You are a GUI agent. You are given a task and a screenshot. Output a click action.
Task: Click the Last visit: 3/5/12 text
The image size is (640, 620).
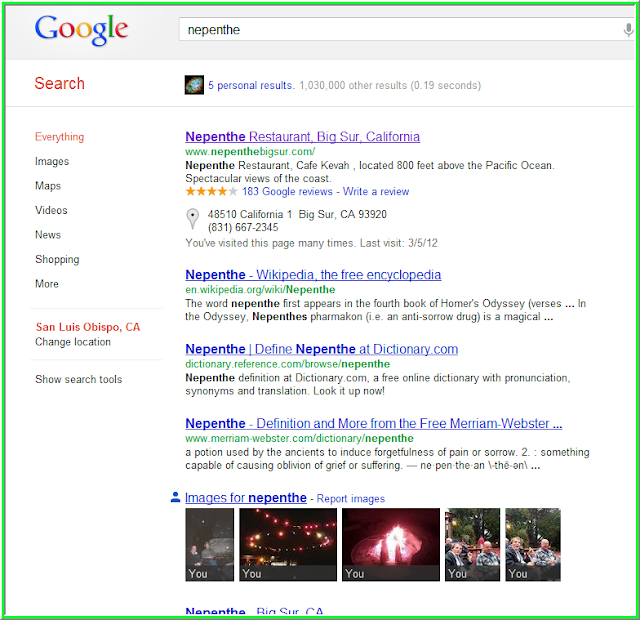click(399, 243)
